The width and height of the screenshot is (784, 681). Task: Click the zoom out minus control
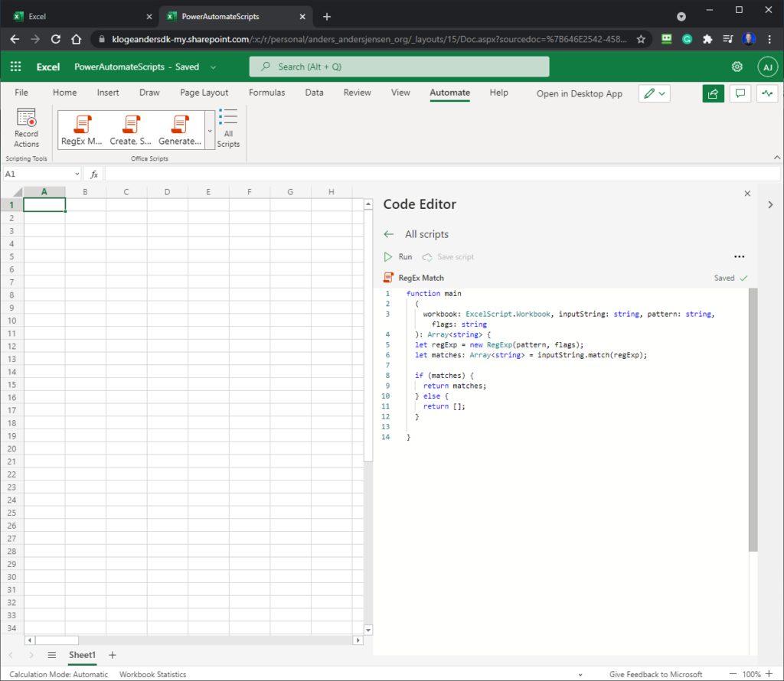point(733,674)
